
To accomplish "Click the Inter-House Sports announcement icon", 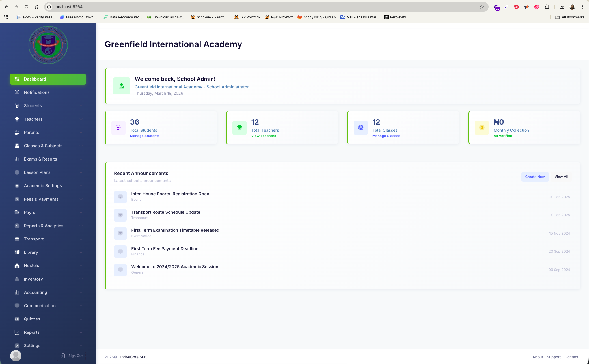I will click(x=120, y=197).
